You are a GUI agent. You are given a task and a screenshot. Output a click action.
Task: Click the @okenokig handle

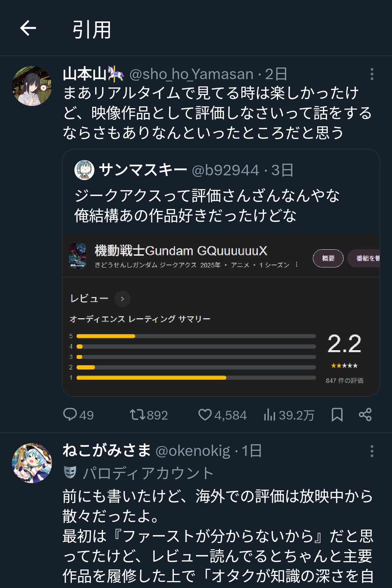pos(193,451)
